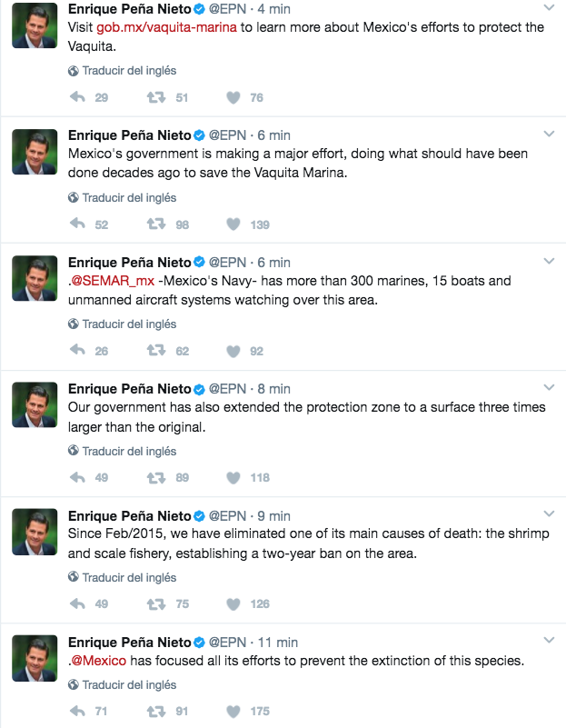Like the tweet about saving Vaquita Marina
The image size is (566, 728).
233,224
